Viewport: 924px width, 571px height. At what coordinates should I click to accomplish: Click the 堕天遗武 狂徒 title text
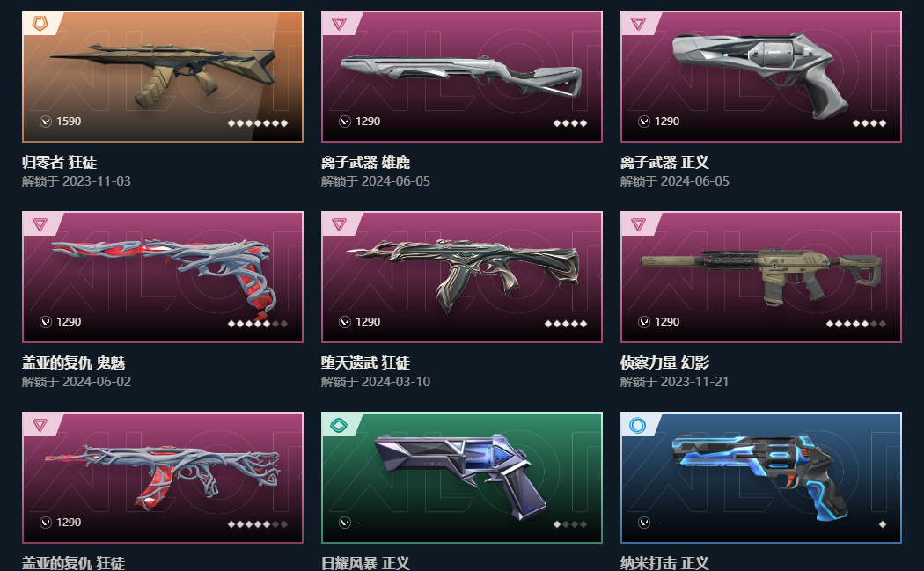tap(365, 362)
